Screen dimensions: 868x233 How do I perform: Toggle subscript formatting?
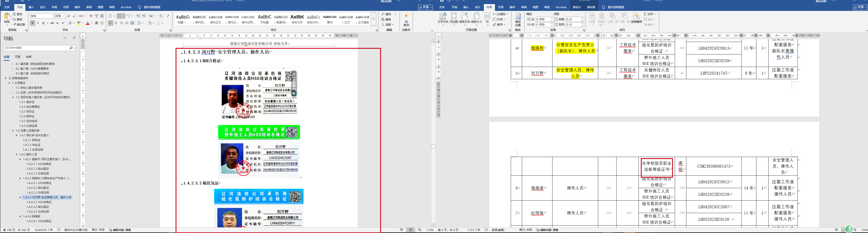[x=58, y=23]
